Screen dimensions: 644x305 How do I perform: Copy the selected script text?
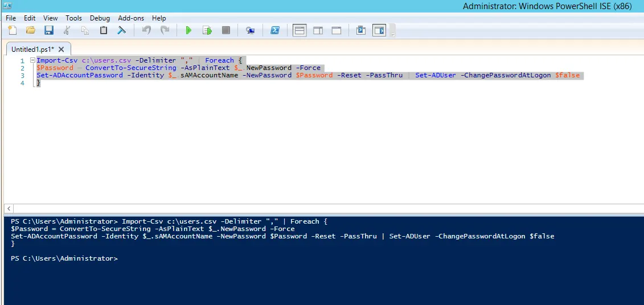point(85,30)
